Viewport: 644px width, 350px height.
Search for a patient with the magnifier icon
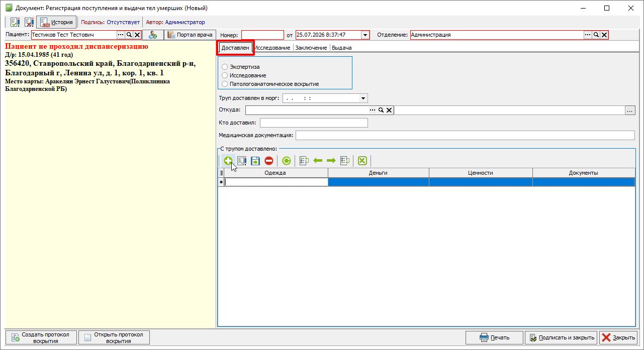tap(129, 35)
